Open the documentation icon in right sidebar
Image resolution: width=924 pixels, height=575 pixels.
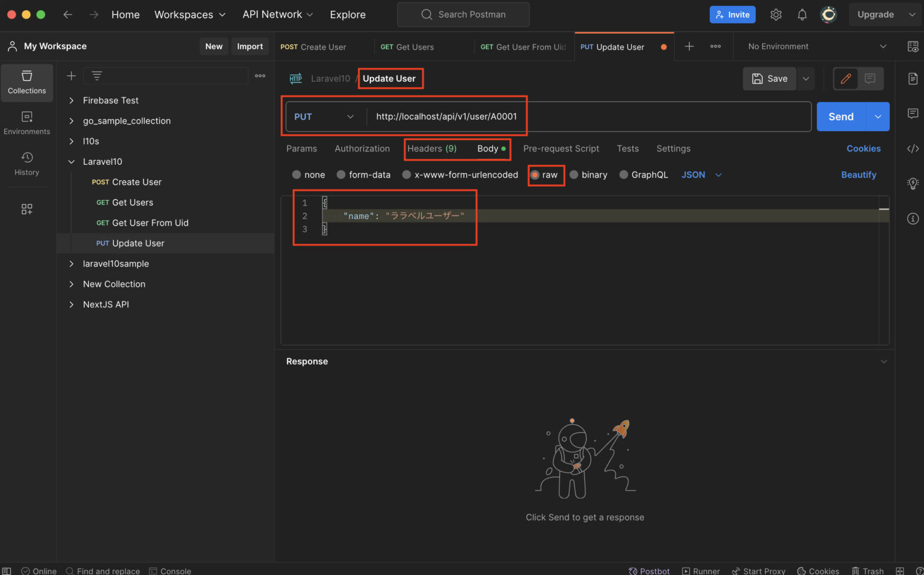click(x=913, y=78)
